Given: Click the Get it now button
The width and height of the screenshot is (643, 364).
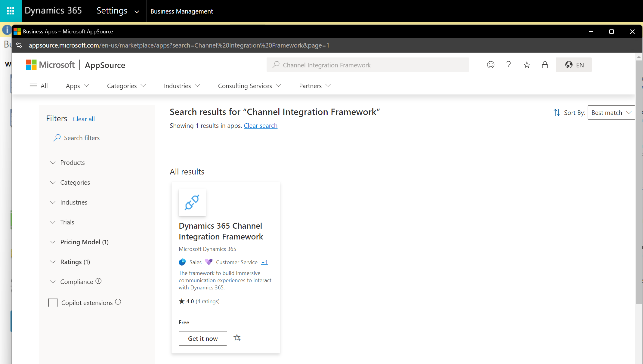Looking at the screenshot, I should (x=203, y=338).
